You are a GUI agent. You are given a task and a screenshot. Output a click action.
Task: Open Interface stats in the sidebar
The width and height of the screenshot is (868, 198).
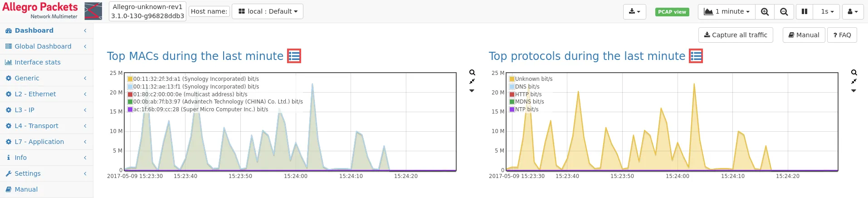(x=37, y=62)
